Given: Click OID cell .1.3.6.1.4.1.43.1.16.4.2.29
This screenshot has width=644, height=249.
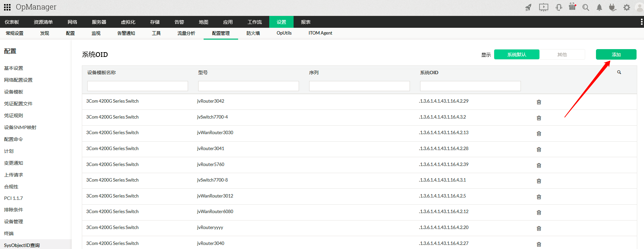Looking at the screenshot, I should (x=444, y=101).
